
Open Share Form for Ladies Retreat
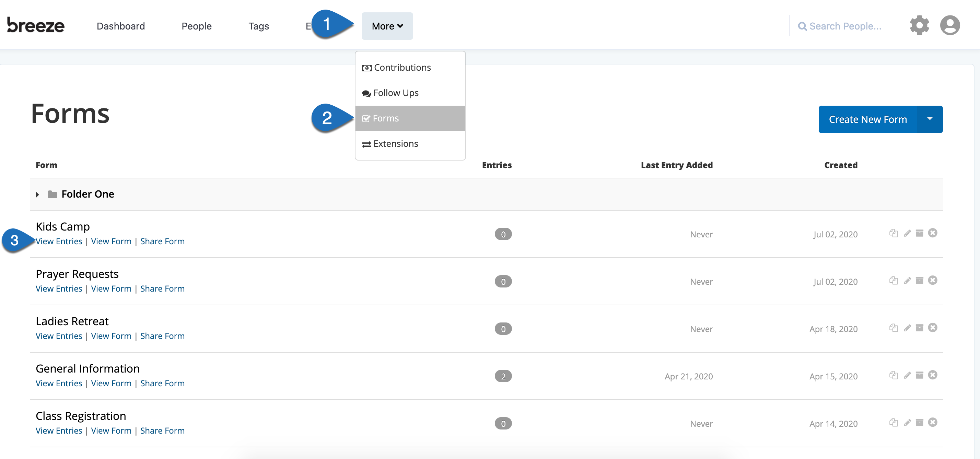click(162, 336)
